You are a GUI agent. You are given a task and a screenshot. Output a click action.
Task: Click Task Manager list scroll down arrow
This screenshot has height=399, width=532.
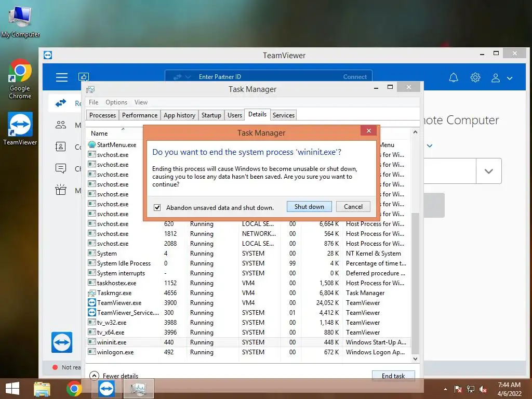click(415, 358)
